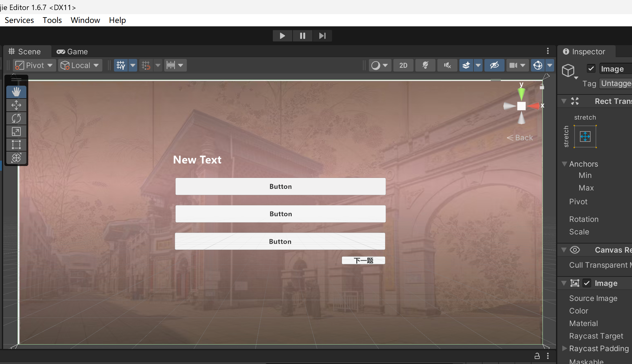Switch to the Game tab

pyautogui.click(x=72, y=51)
